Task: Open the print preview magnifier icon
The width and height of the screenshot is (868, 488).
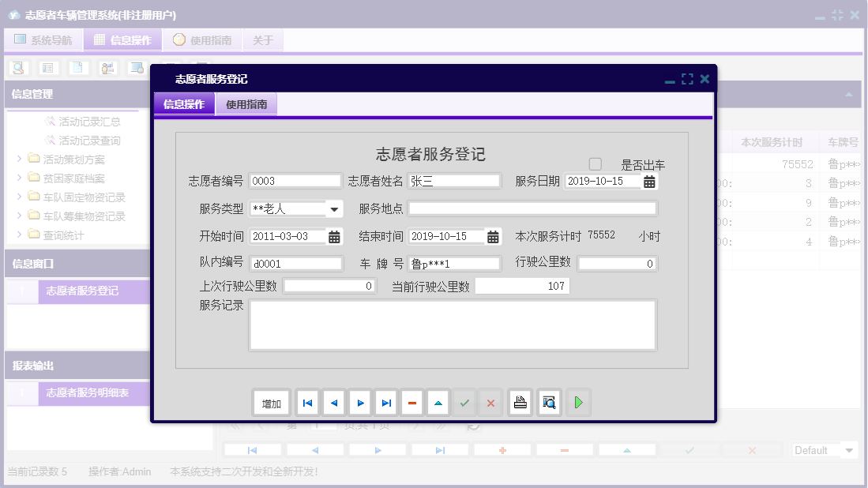Action: (x=548, y=402)
